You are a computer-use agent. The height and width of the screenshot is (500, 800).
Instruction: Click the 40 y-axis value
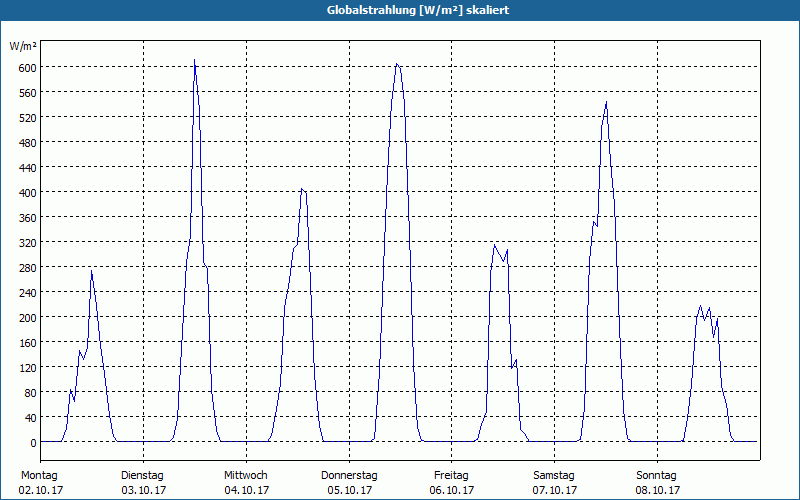click(x=29, y=418)
